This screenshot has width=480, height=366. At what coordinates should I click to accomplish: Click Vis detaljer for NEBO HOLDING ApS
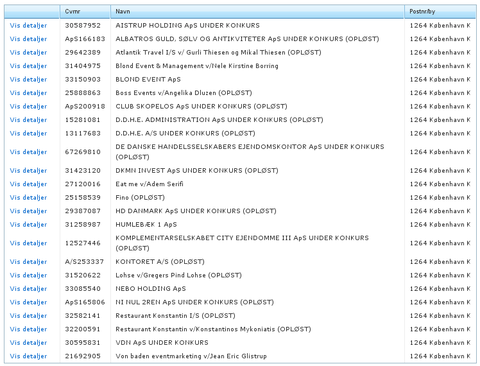pyautogui.click(x=28, y=289)
